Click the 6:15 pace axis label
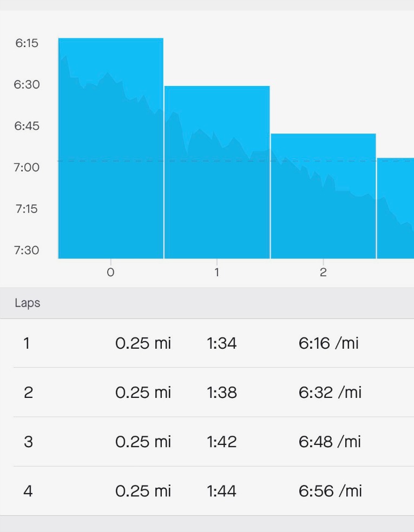Viewport: 414px width, 532px height. tap(27, 43)
